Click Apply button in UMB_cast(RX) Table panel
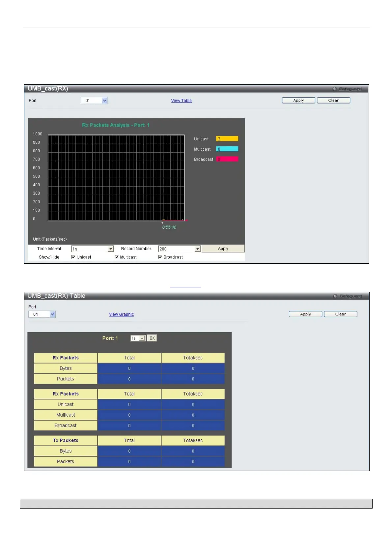 click(305, 314)
